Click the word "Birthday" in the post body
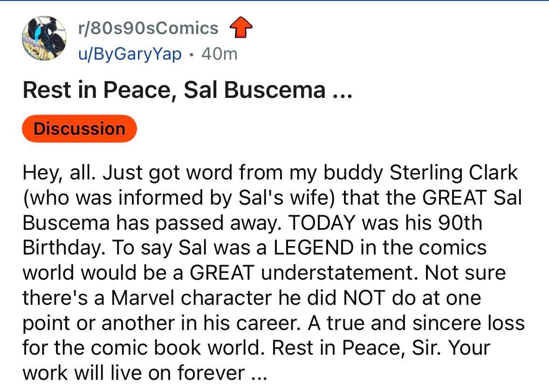This screenshot has height=392, width=549. point(58,248)
